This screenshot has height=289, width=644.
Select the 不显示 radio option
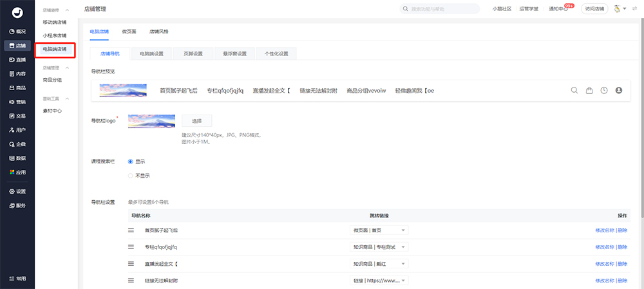[x=131, y=175]
